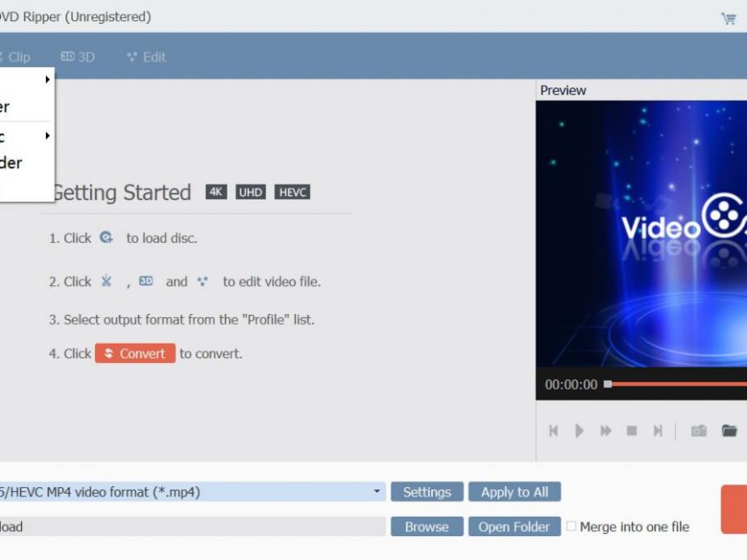
Task: Enable Merge into one file checkbox
Action: pos(570,526)
